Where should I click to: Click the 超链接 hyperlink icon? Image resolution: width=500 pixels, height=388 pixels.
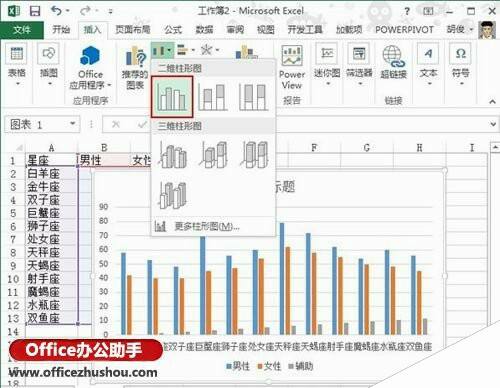394,62
